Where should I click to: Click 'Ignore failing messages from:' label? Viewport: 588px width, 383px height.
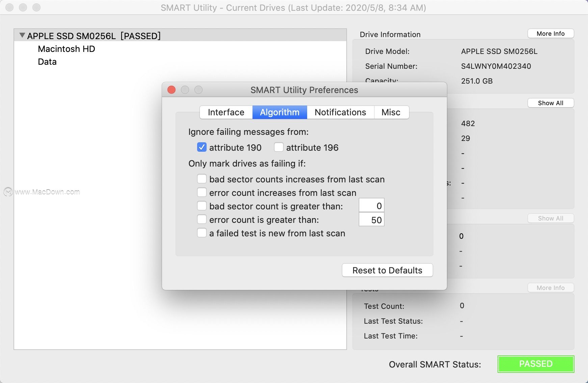[248, 132]
